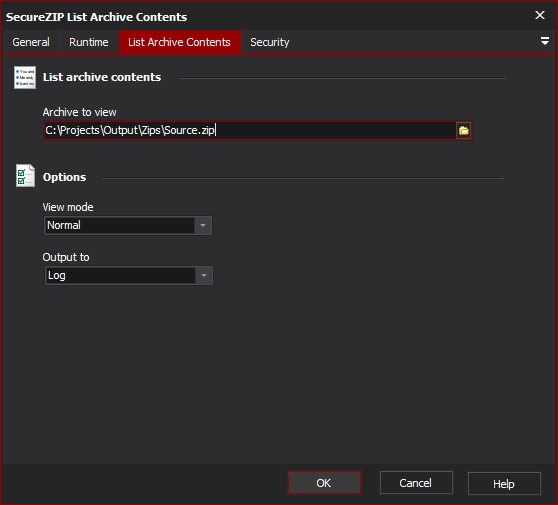Click the 'Options' section heading

(64, 177)
